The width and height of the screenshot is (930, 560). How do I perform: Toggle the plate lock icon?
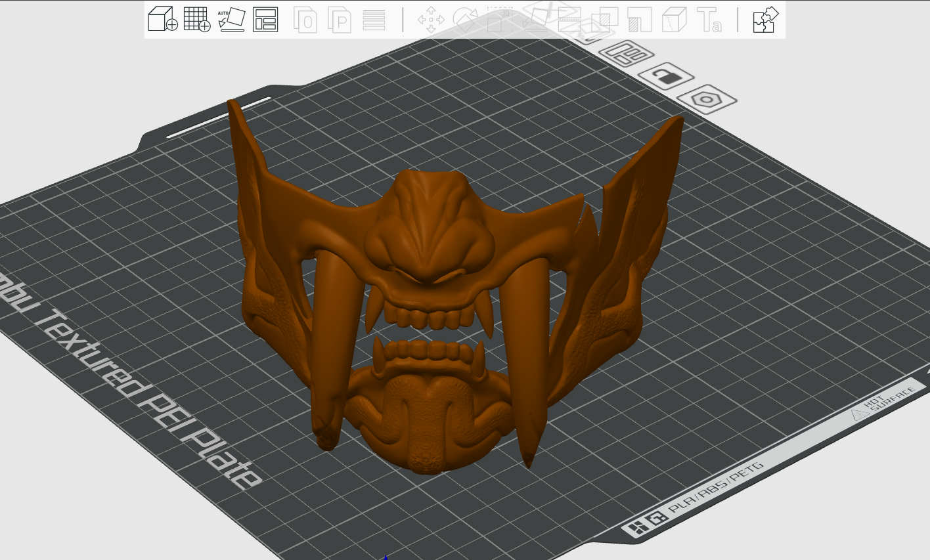point(666,76)
